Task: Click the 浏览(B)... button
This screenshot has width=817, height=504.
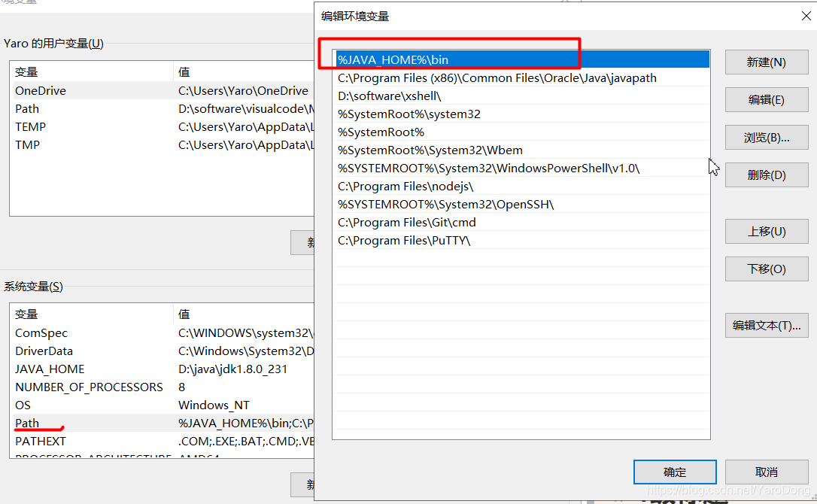Action: [x=767, y=138]
